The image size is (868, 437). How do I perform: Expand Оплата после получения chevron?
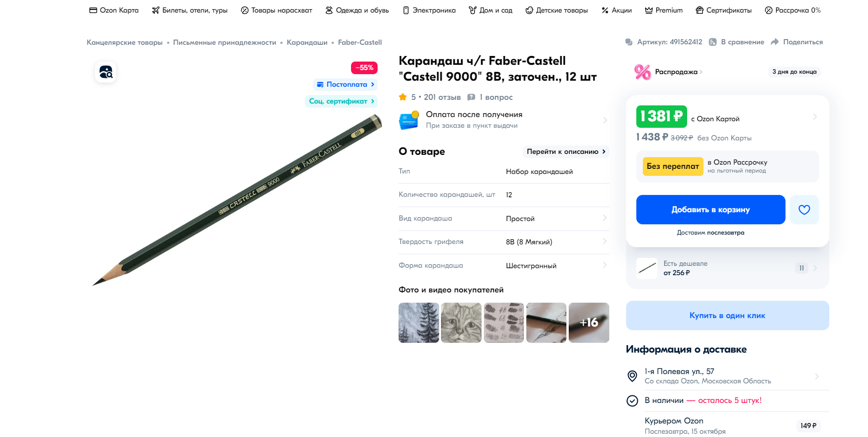tap(605, 120)
